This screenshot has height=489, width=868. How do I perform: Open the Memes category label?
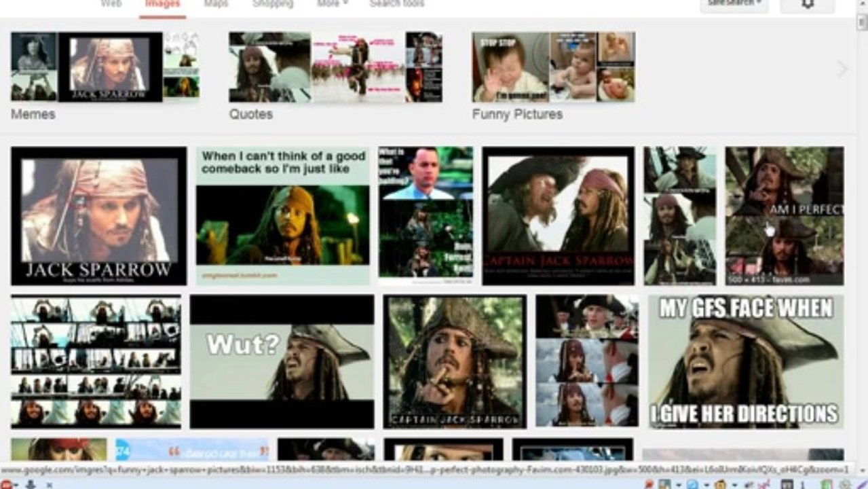point(33,114)
